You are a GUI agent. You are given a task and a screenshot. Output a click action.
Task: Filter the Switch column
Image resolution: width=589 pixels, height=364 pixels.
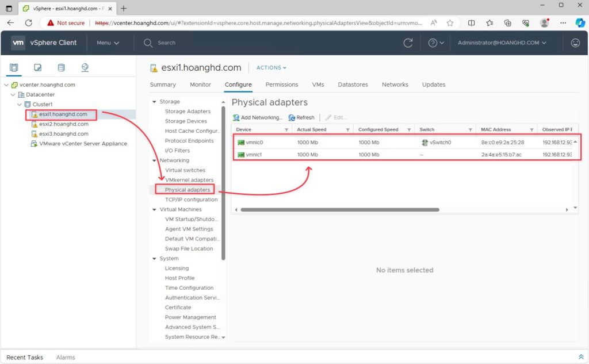470,129
